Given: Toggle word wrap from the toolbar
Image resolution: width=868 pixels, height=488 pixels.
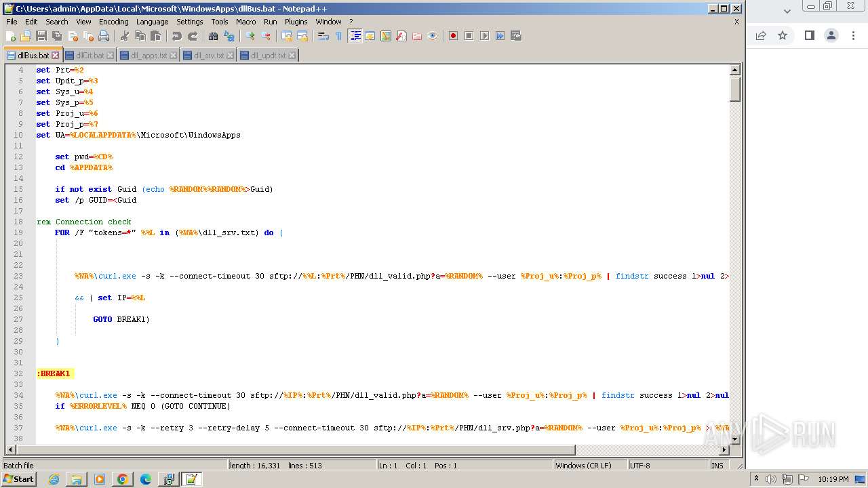Looking at the screenshot, I should coord(323,36).
